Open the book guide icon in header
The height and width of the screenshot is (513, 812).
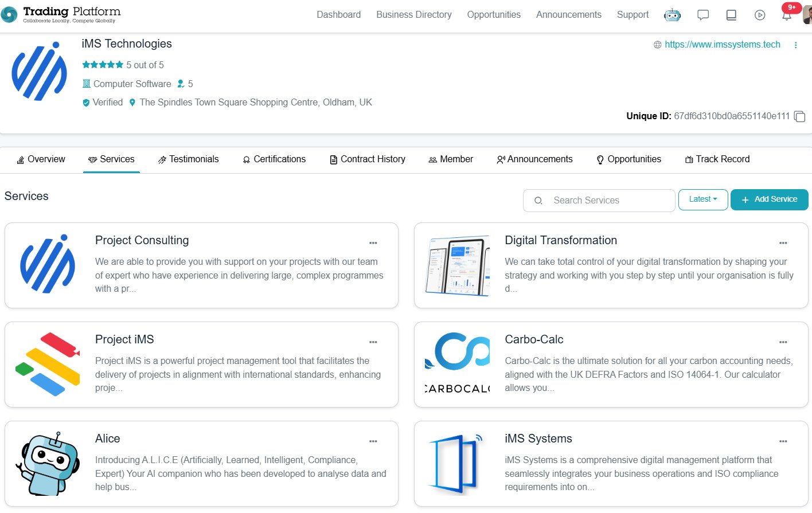click(x=731, y=15)
